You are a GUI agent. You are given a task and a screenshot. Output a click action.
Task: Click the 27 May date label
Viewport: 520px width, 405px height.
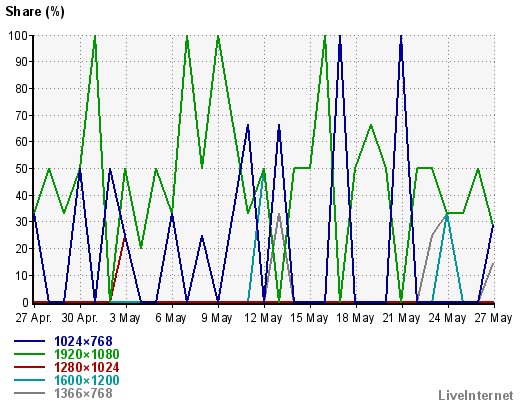coord(493,318)
